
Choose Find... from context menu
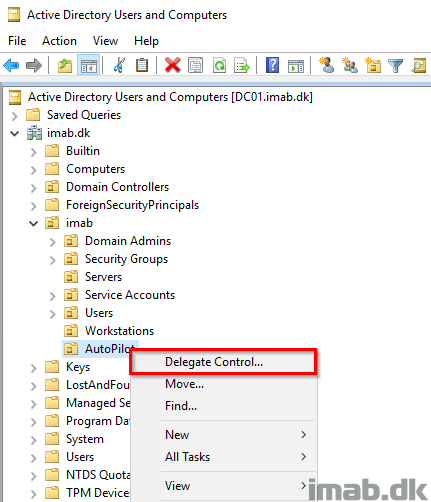click(x=223, y=406)
